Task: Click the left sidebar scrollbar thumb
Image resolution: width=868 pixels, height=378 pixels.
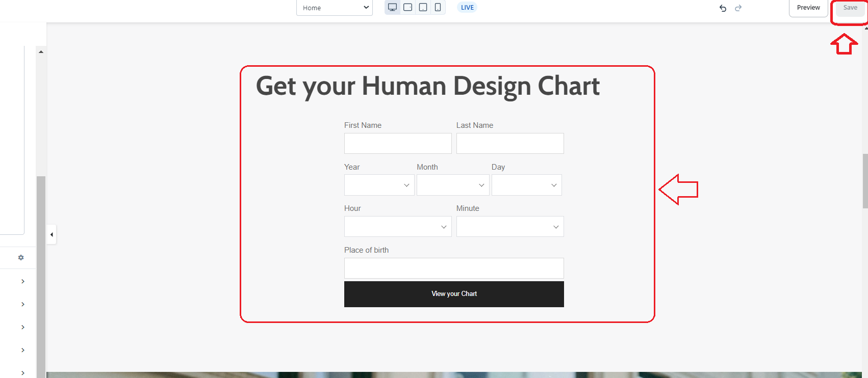Action: pos(41,277)
